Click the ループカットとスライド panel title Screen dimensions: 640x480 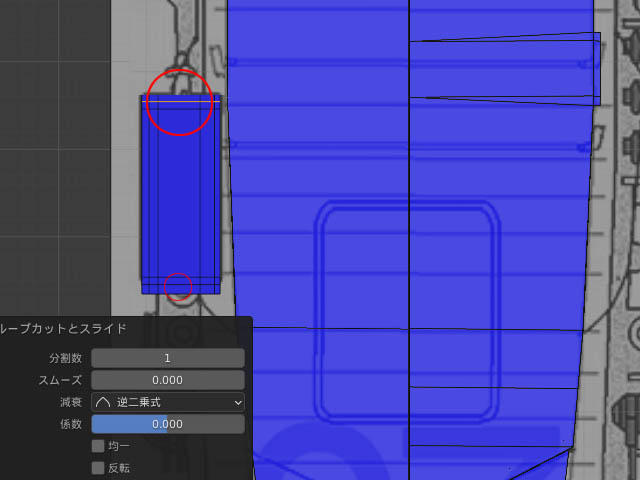tap(63, 329)
